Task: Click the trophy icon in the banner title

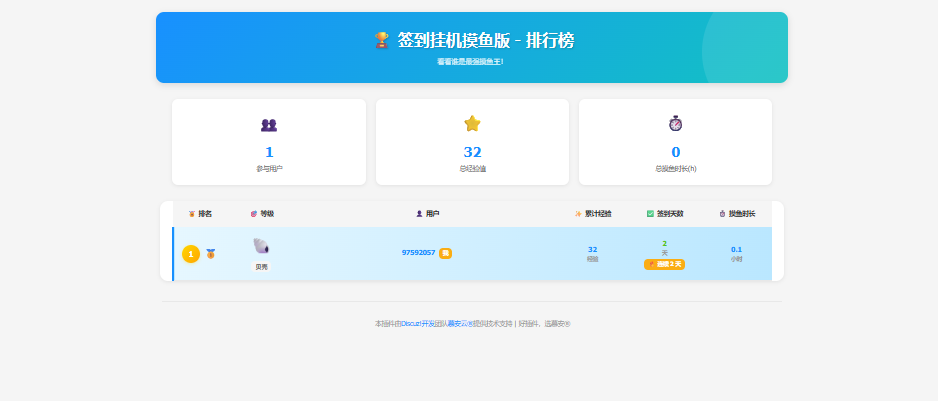Action: point(381,40)
